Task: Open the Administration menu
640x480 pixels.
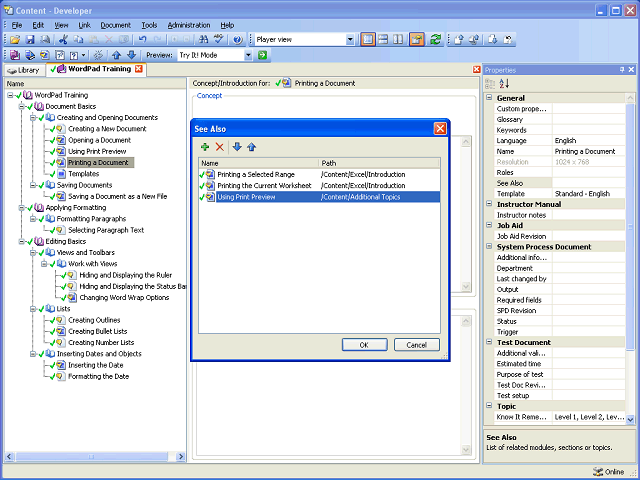Action: (x=189, y=25)
